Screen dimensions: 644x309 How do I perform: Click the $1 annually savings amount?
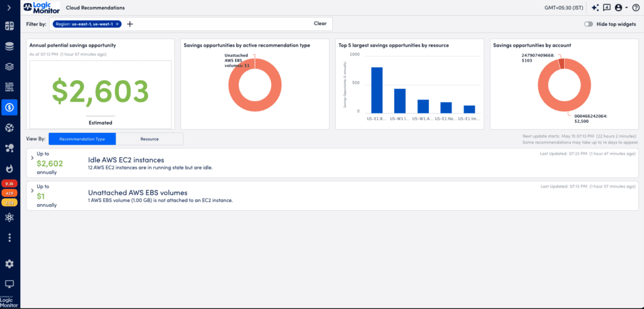[x=40, y=196]
